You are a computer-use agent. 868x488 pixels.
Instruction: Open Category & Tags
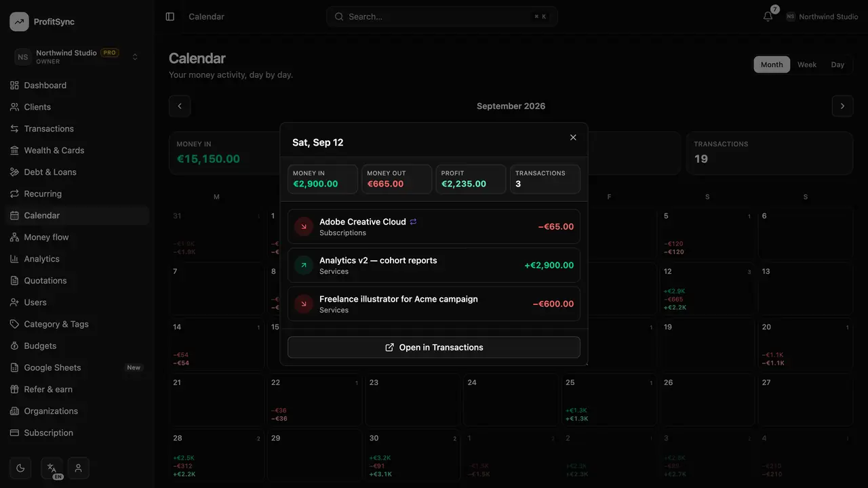coord(77,324)
